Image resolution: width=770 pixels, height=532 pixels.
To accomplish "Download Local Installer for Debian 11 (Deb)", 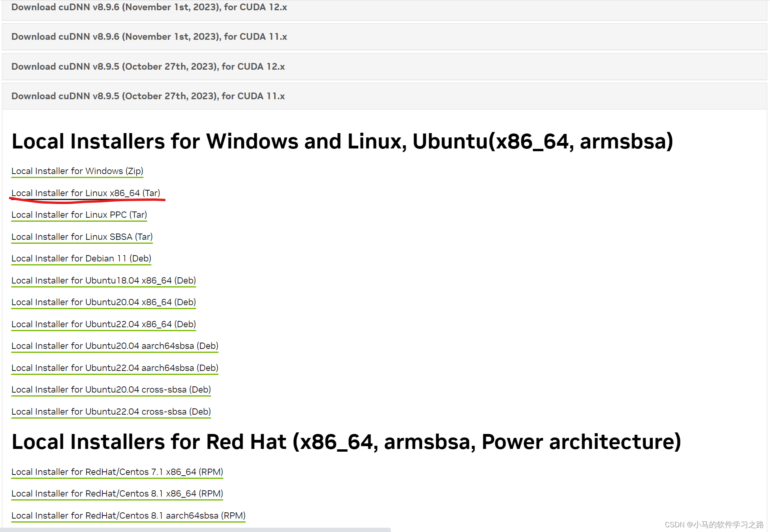I will 81,258.
